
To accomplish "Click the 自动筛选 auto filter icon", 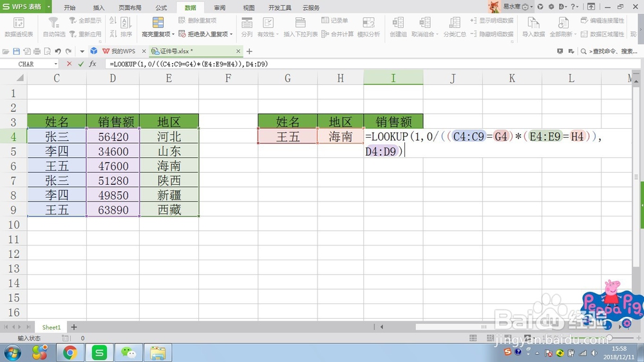I will pyautogui.click(x=54, y=23).
